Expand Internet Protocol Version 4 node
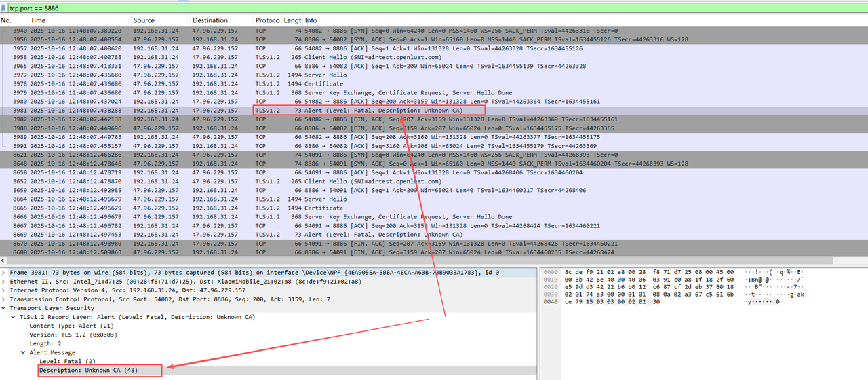 4,290
